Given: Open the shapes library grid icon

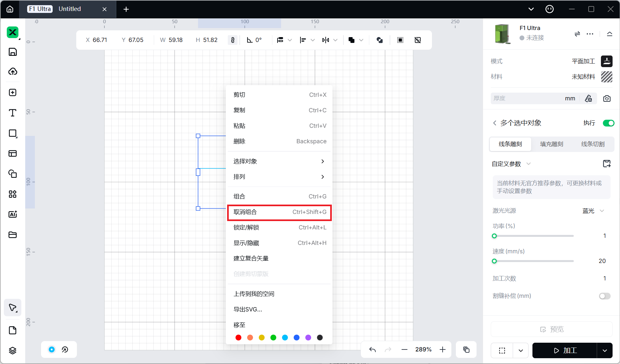Looking at the screenshot, I should coord(13,194).
